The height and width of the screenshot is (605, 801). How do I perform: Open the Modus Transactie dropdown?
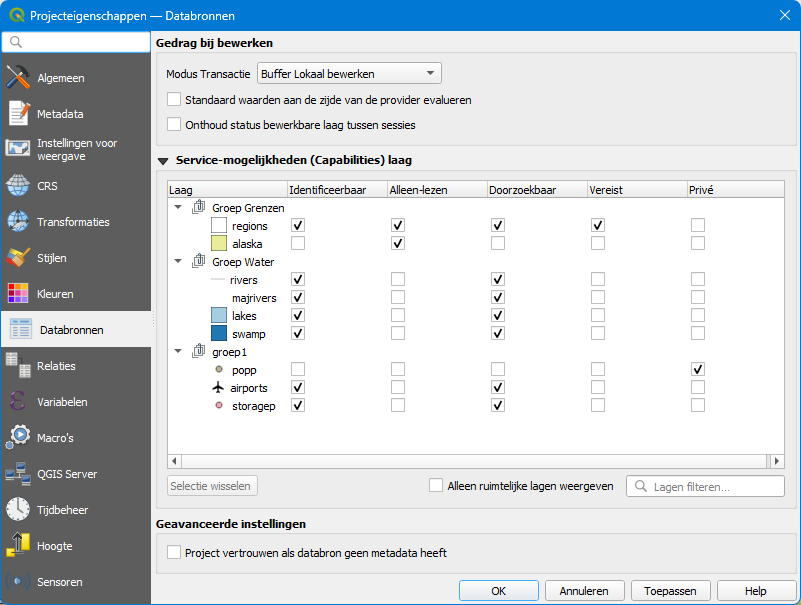pyautogui.click(x=349, y=74)
